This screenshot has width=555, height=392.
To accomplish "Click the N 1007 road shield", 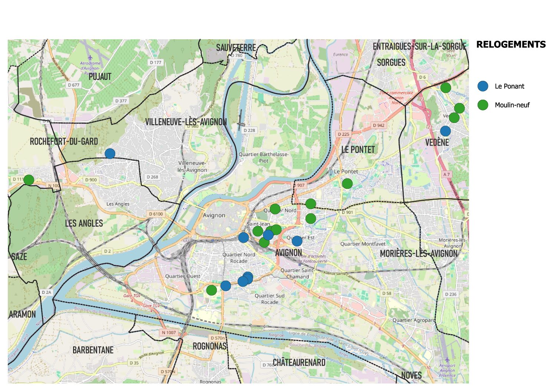I will coord(169,332).
